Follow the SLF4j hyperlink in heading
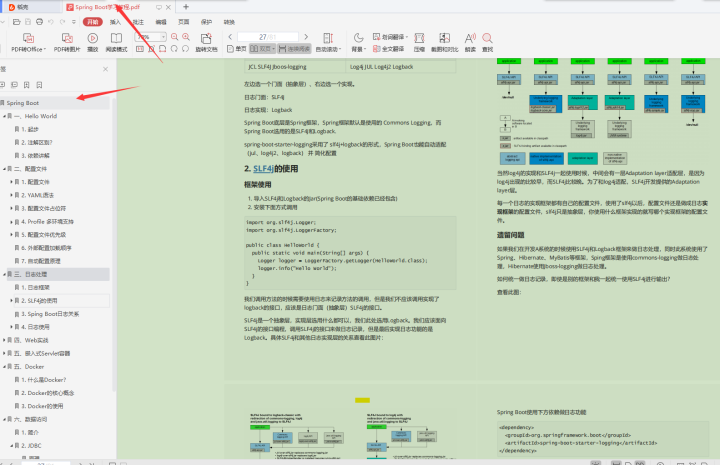The width and height of the screenshot is (720, 465). point(263,168)
